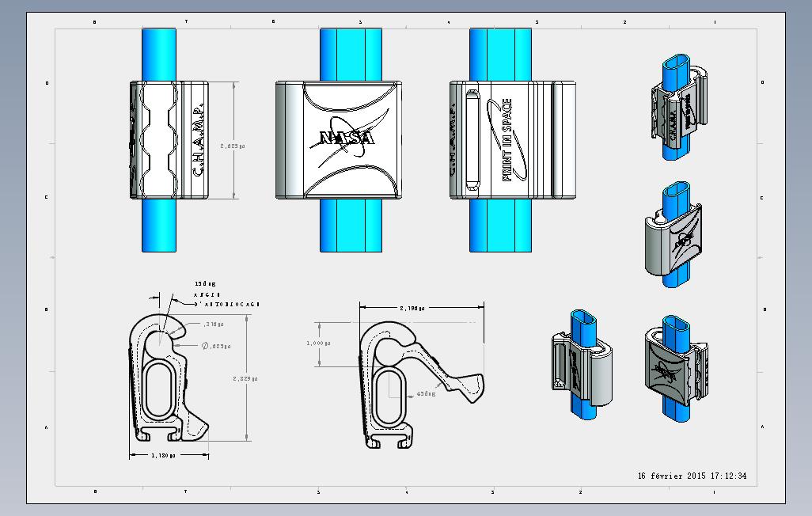Click the height dimension beside the C.H.A.M.P. side view
Image resolution: width=812 pixels, height=516 pixels.
point(233,146)
